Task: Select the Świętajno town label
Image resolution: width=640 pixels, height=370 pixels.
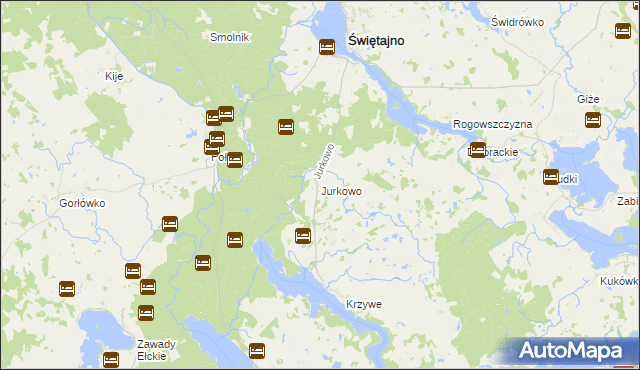Action: coord(376,41)
